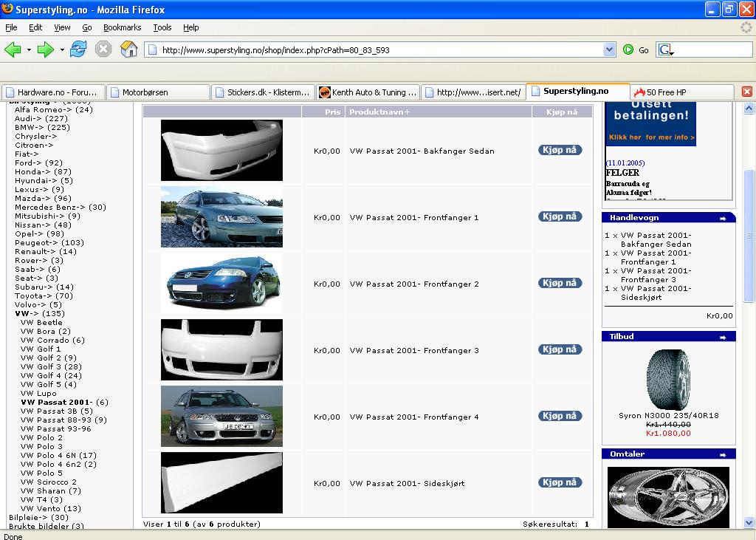
Task: Buy the Bakfanger Sedan with Kjøp nå
Action: coord(560,150)
